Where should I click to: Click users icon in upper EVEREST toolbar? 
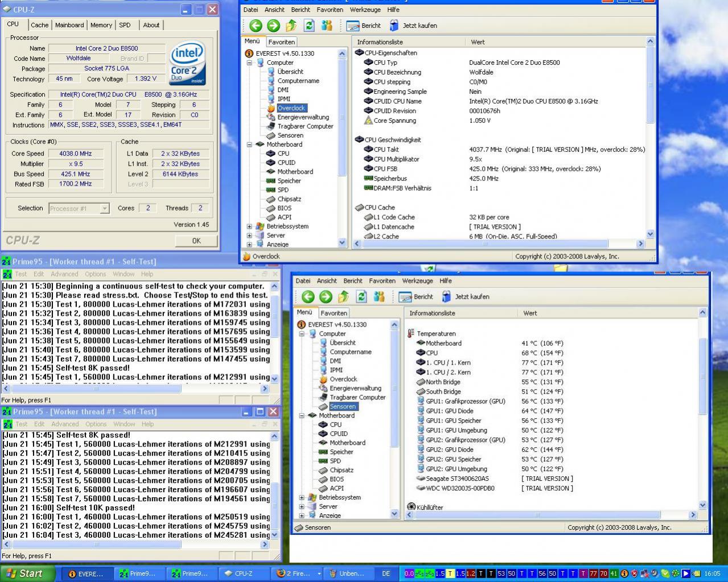(x=327, y=26)
